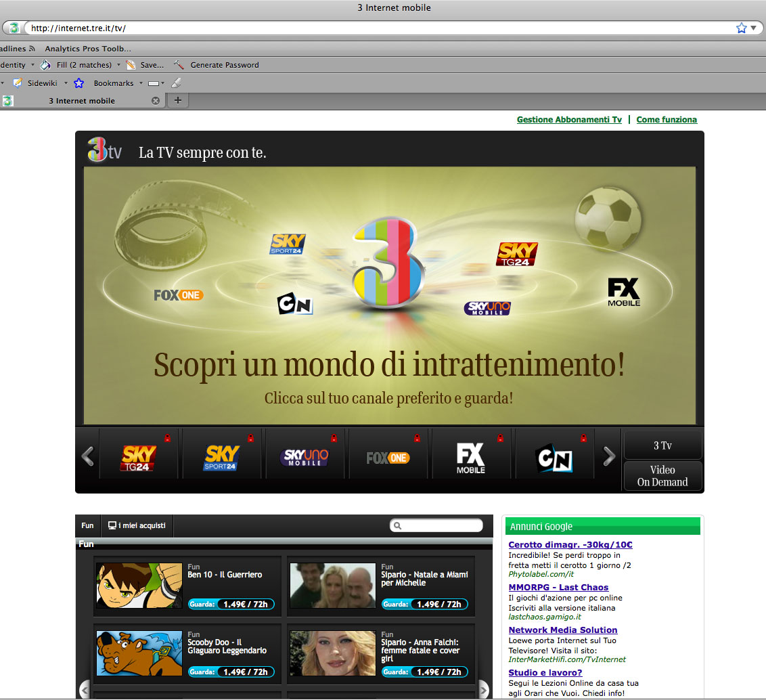Expand the Sidewiki dropdown arrow
This screenshot has height=700, width=766.
point(66,83)
